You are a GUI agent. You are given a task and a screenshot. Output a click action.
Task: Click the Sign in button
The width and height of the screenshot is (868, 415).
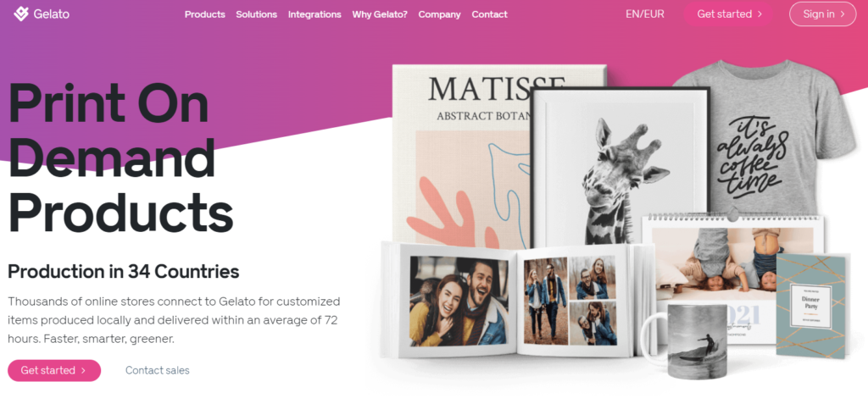(x=822, y=14)
